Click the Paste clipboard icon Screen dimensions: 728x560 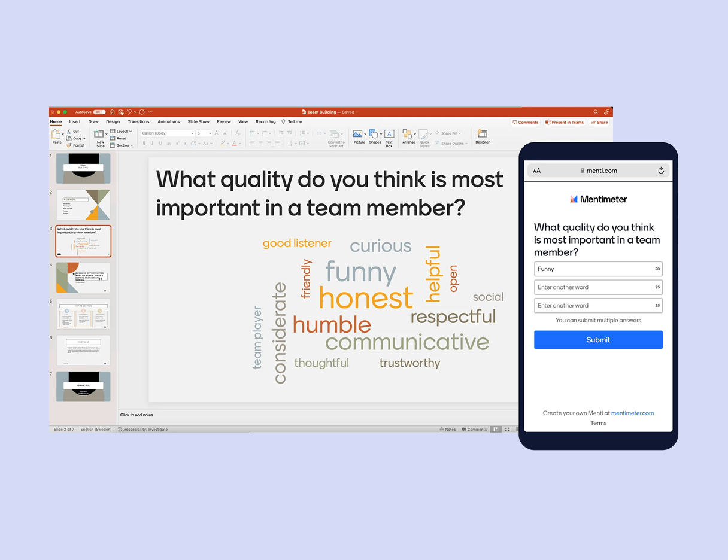[x=56, y=135]
